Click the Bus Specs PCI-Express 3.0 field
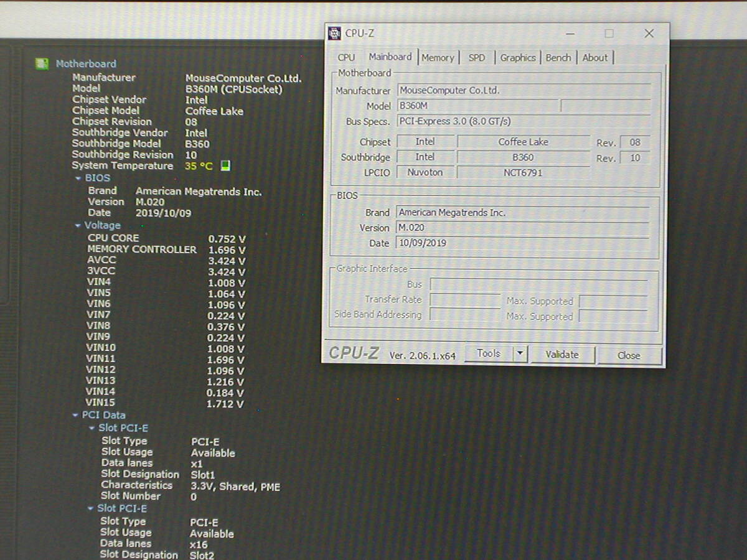This screenshot has width=747, height=560. click(524, 121)
